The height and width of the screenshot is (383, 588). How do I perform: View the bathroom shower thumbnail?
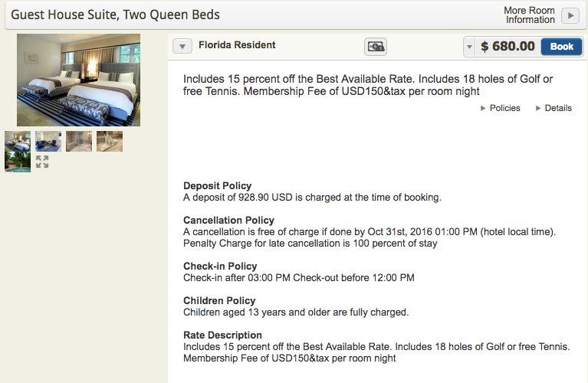pos(79,141)
